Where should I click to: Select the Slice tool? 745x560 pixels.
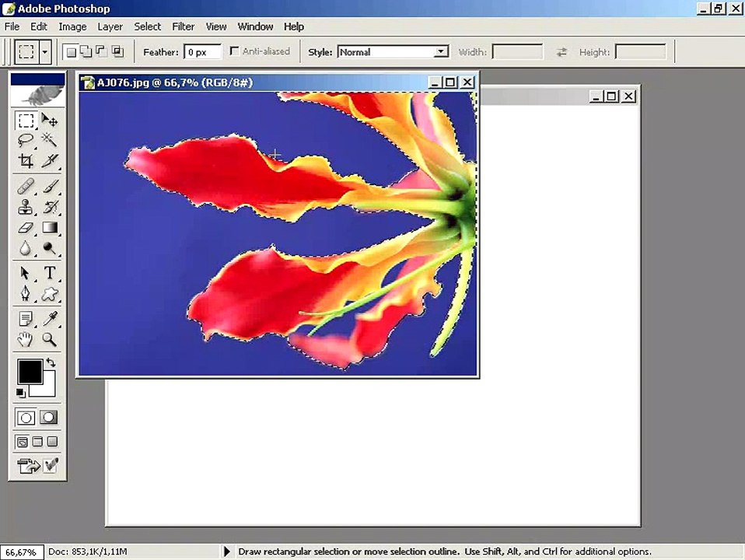tap(50, 161)
